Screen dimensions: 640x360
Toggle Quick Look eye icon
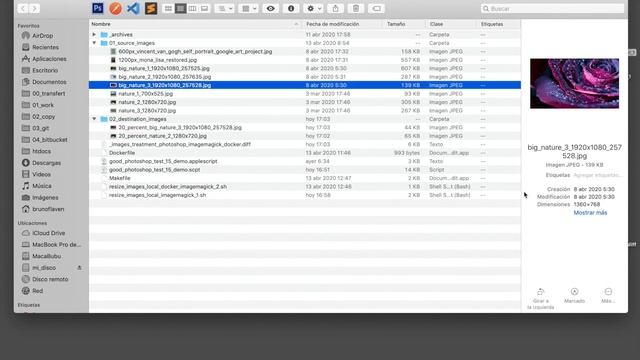pos(271,8)
